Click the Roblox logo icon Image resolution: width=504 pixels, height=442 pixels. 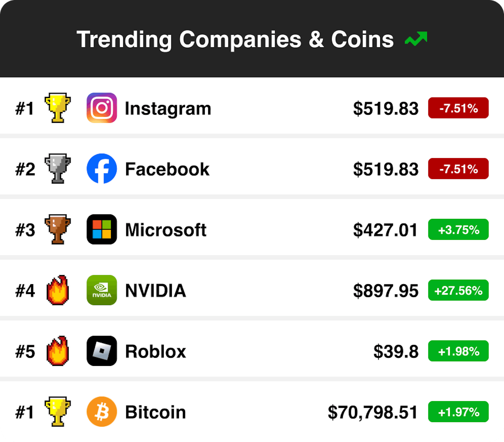click(102, 351)
